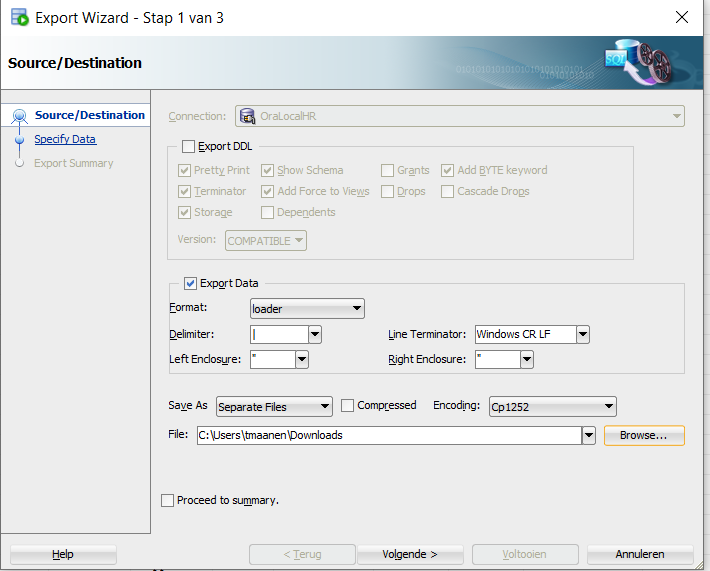This screenshot has height=571, width=710.
Task: Toggle the Drops checkbox
Action: point(387,192)
